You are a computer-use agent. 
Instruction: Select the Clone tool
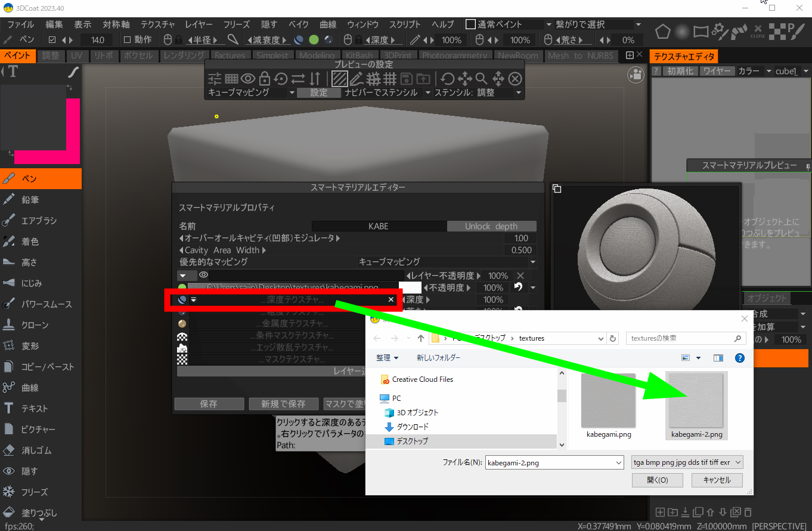click(35, 325)
